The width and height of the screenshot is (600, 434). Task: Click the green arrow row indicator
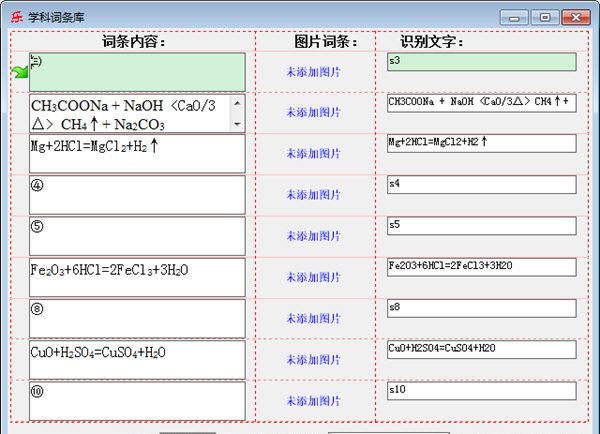click(x=20, y=72)
